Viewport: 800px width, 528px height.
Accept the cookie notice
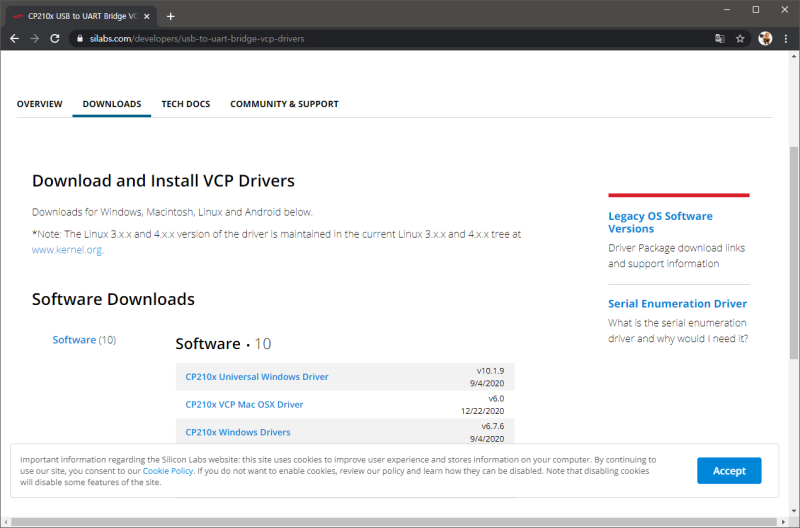(729, 471)
